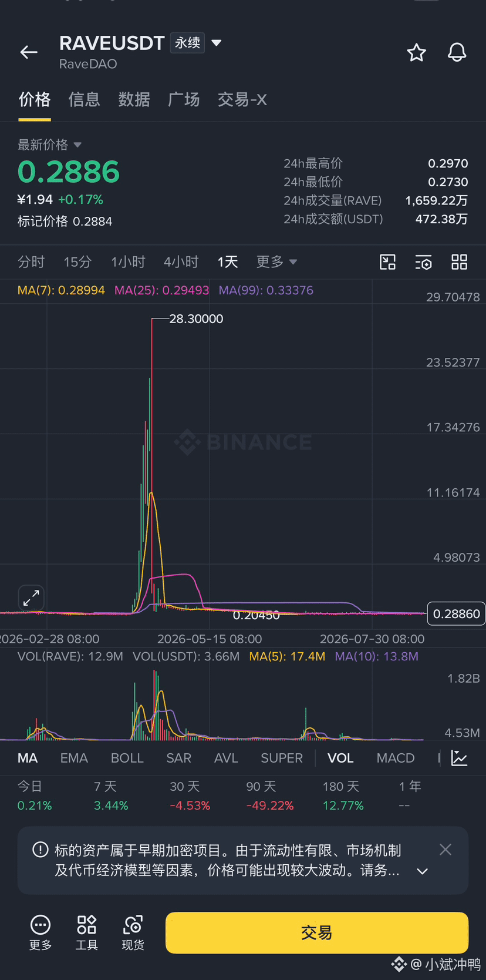
Task: Select the 1小时 timeframe
Action: coord(128,261)
